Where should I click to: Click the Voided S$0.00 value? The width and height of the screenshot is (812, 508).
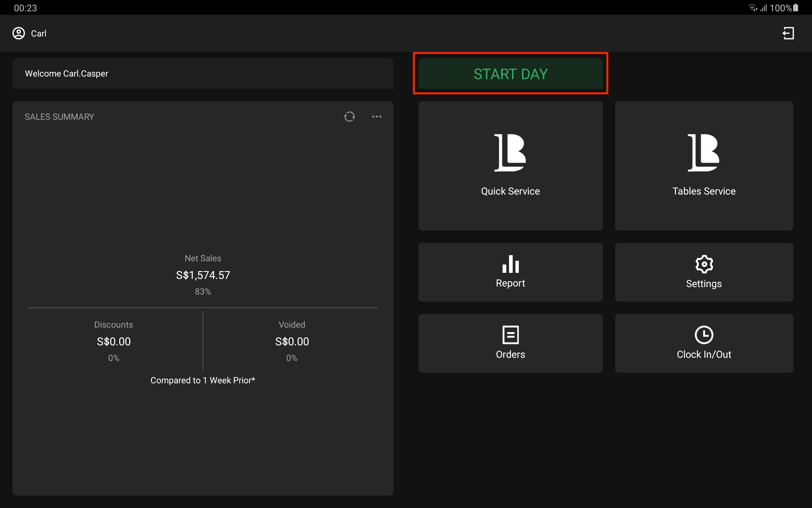292,341
